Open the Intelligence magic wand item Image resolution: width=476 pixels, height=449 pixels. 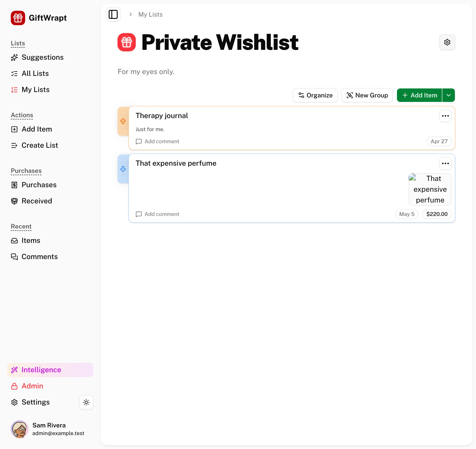click(50, 370)
